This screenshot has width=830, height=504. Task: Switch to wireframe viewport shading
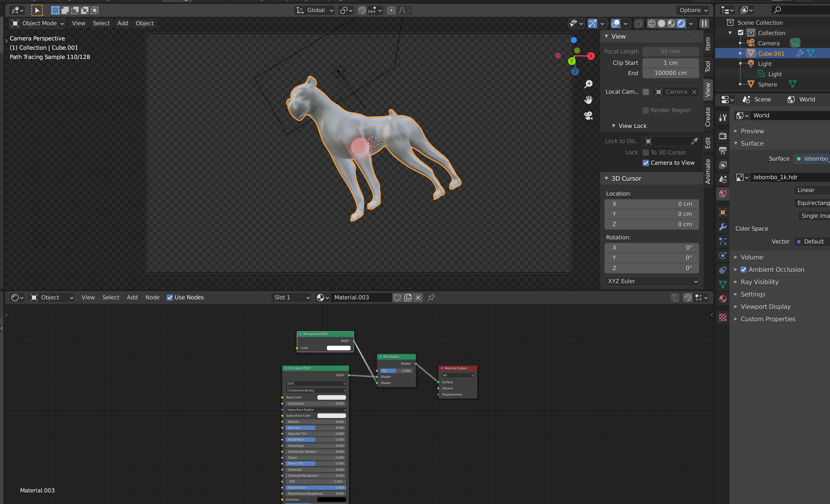(x=651, y=23)
